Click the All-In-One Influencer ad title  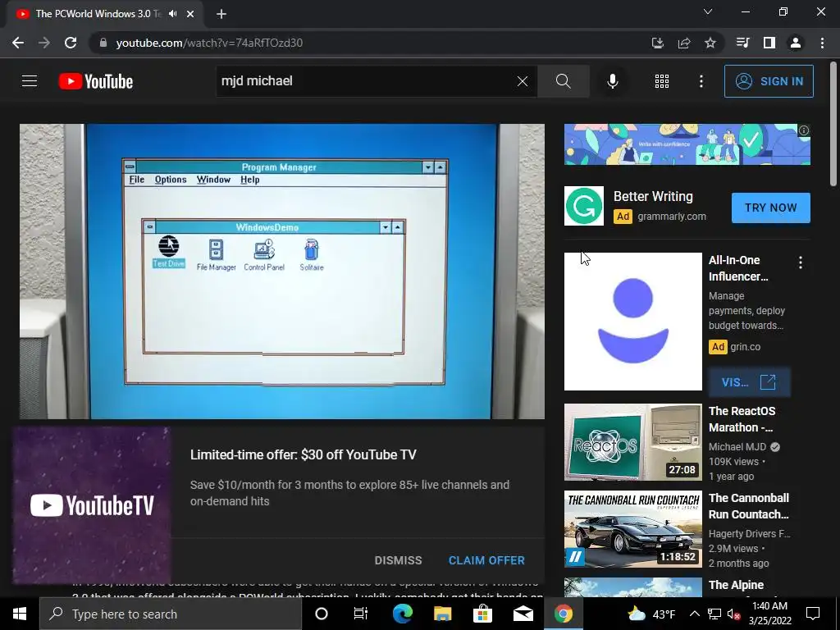point(738,268)
